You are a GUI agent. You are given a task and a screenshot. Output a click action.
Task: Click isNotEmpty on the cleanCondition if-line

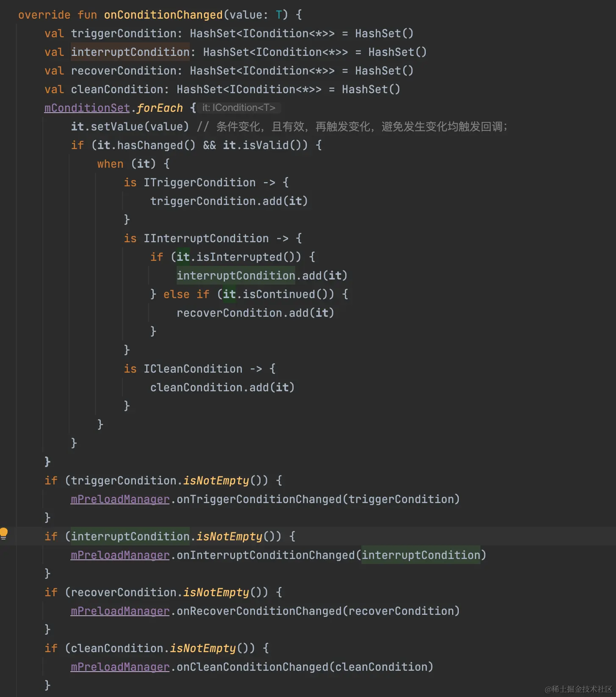coord(203,648)
